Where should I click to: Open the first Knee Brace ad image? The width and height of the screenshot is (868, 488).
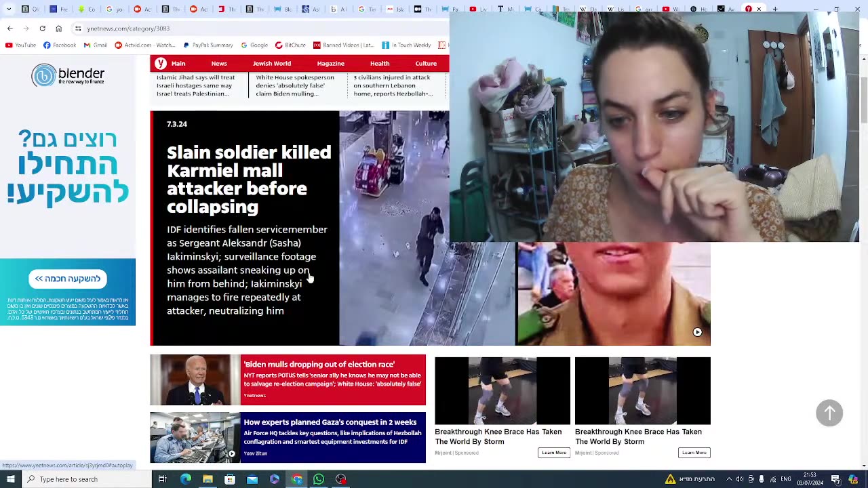502,390
